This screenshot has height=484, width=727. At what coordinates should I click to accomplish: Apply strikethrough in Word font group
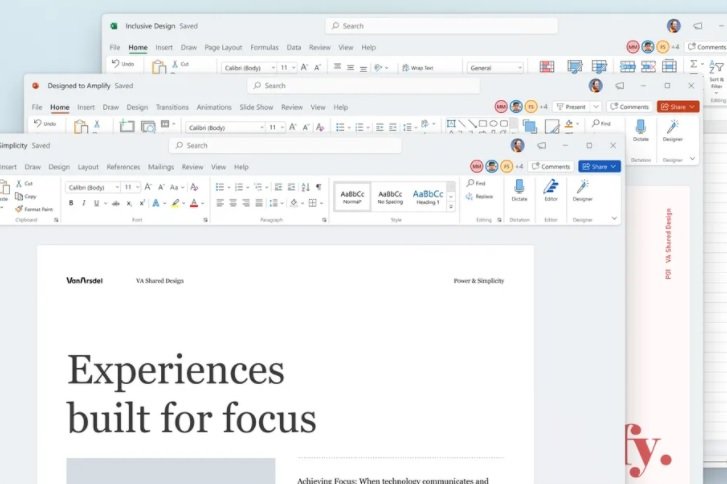(x=115, y=203)
